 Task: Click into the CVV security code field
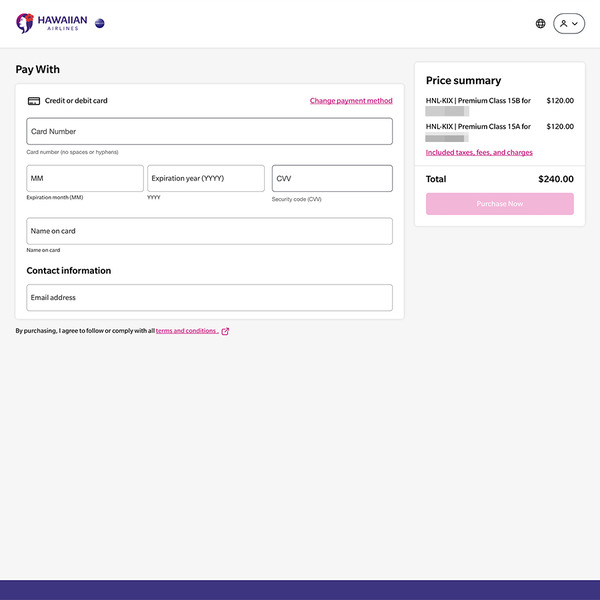[x=332, y=178]
